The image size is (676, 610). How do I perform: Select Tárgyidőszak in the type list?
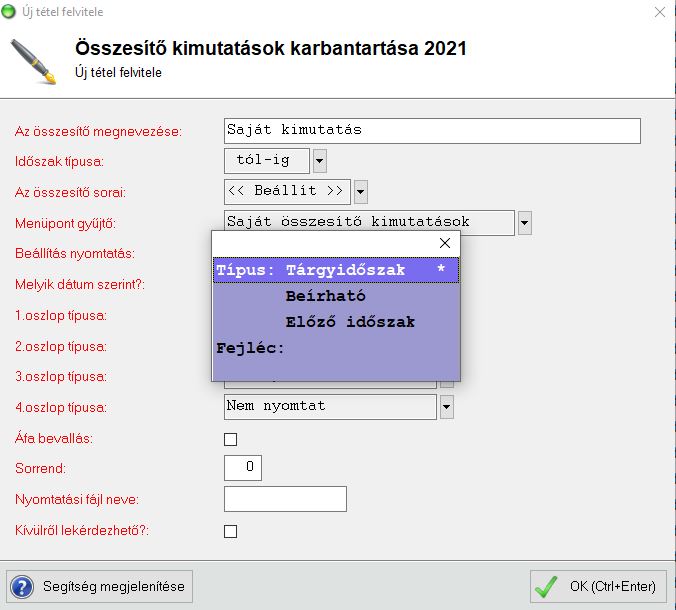coord(345,270)
